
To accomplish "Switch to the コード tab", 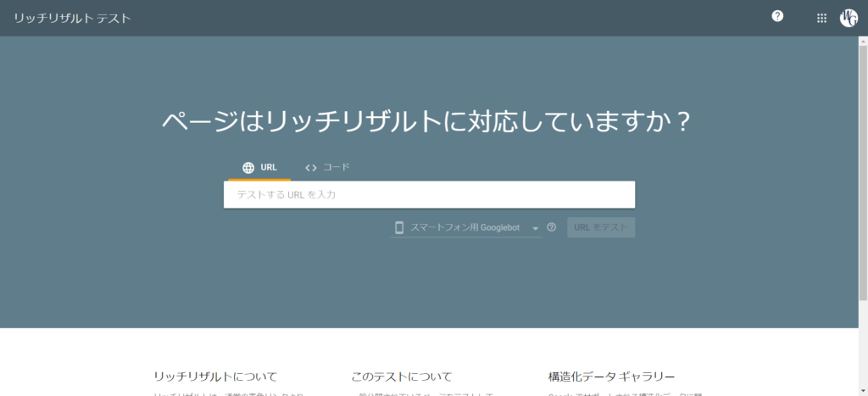I will [327, 167].
